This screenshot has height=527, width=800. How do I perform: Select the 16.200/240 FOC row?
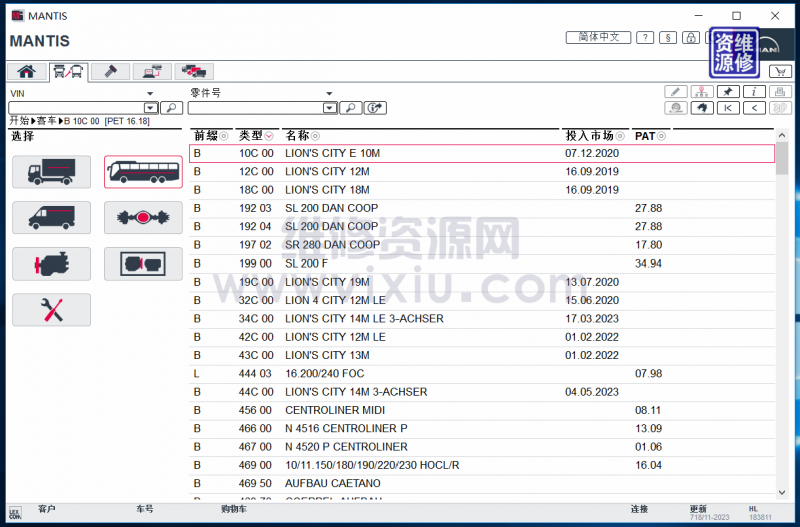point(482,374)
